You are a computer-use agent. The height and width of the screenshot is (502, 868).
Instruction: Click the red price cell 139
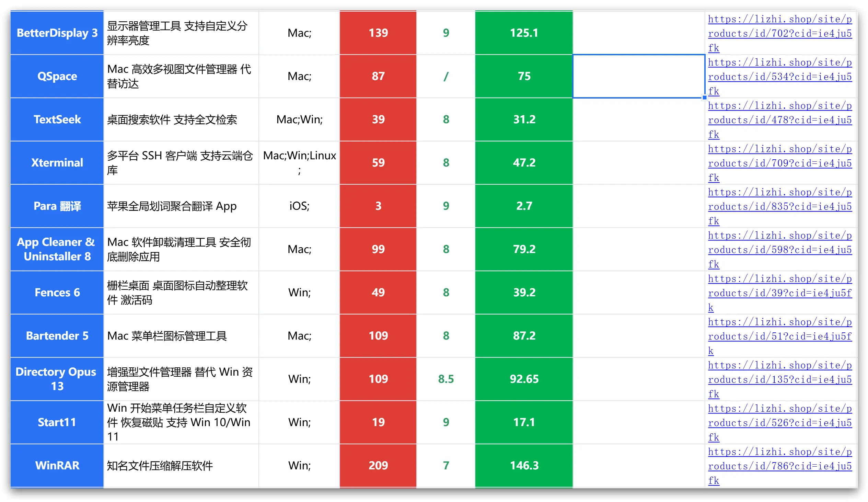[x=378, y=33]
